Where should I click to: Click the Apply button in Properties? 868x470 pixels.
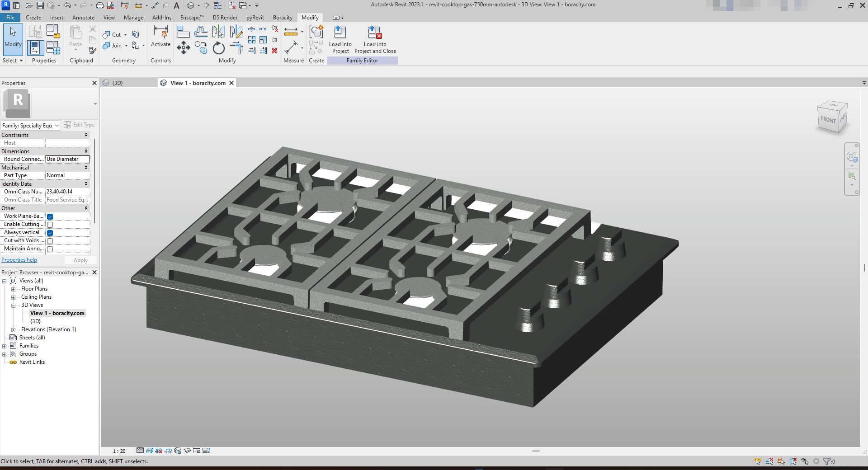click(80, 260)
